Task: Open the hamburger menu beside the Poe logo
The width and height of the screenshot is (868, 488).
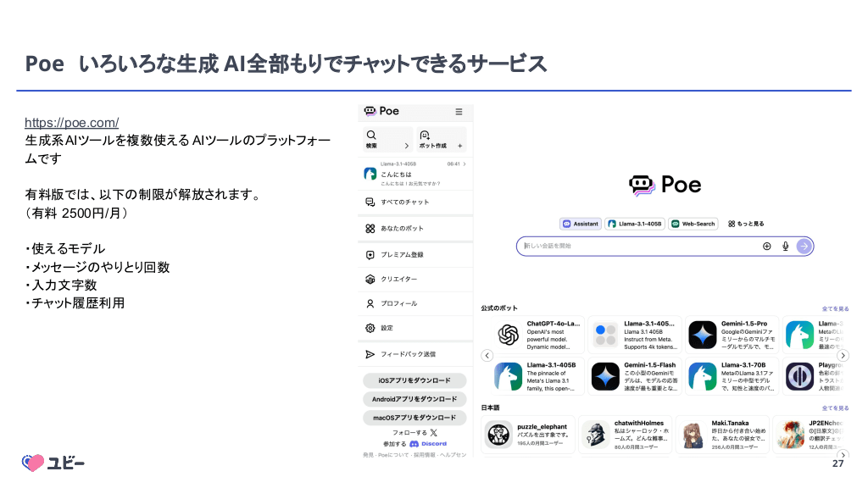Action: click(459, 112)
